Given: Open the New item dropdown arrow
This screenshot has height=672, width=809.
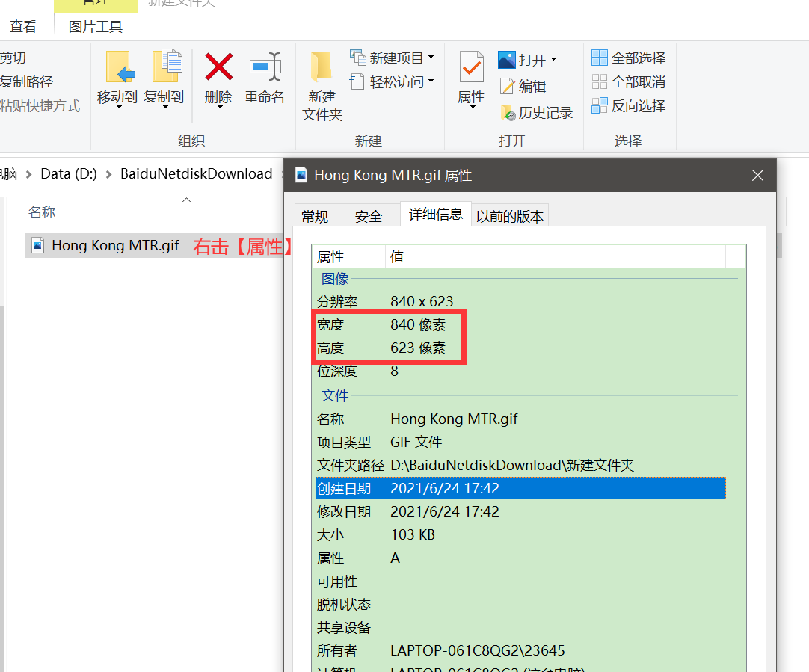Looking at the screenshot, I should tap(431, 58).
